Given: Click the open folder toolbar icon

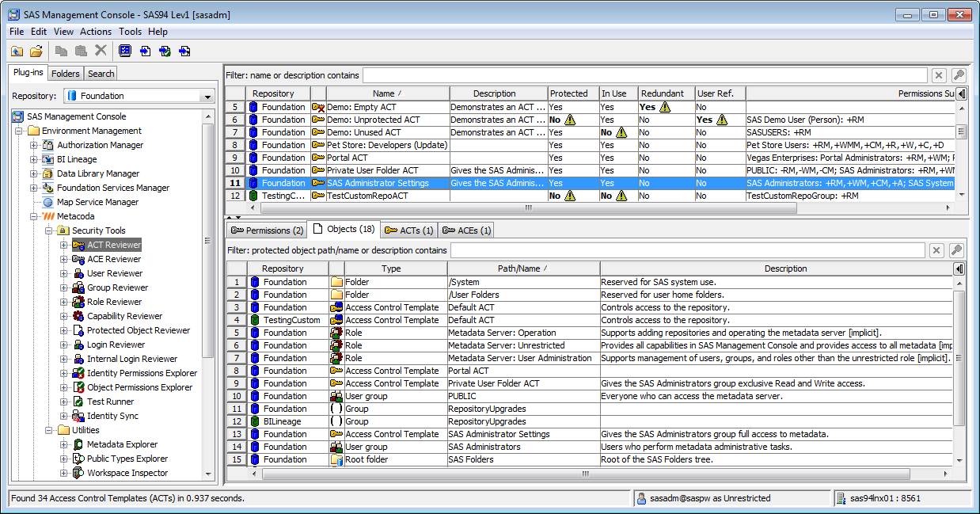Looking at the screenshot, I should (x=36, y=51).
